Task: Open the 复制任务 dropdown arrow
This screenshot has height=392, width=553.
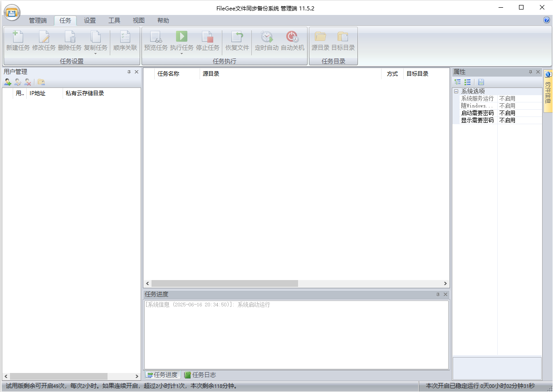Action: click(x=96, y=53)
